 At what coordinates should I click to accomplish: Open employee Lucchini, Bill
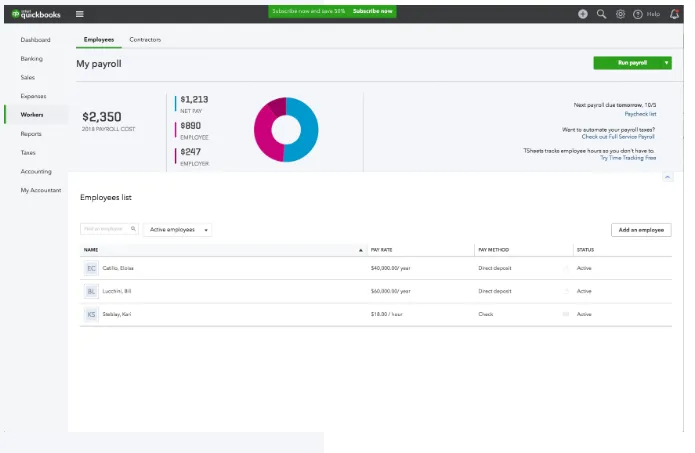point(117,291)
